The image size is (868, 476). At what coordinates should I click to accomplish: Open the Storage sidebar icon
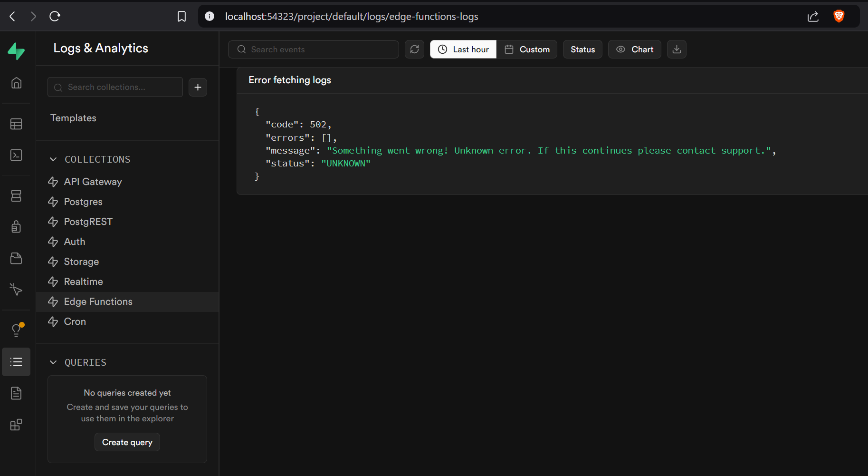(x=16, y=258)
